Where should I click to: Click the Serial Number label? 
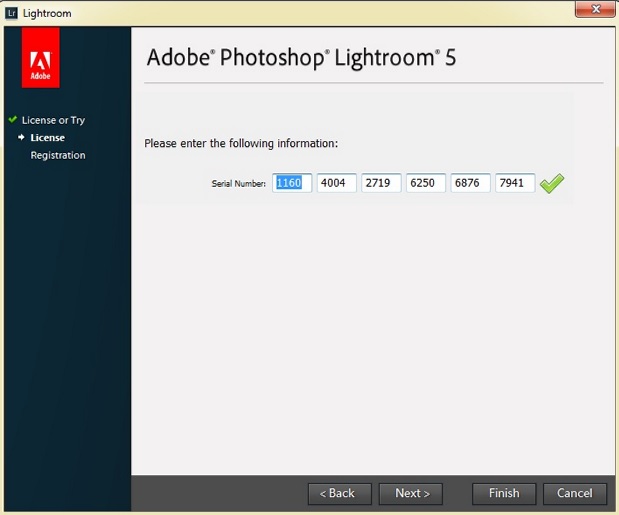point(238,184)
